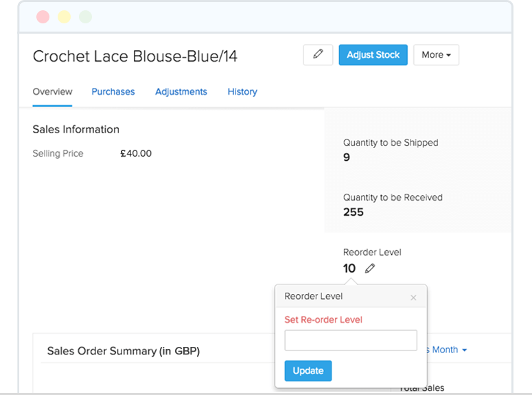This screenshot has width=532, height=395.
Task: Click the edit pencil icon beside Adjust Stock
Action: click(x=318, y=55)
